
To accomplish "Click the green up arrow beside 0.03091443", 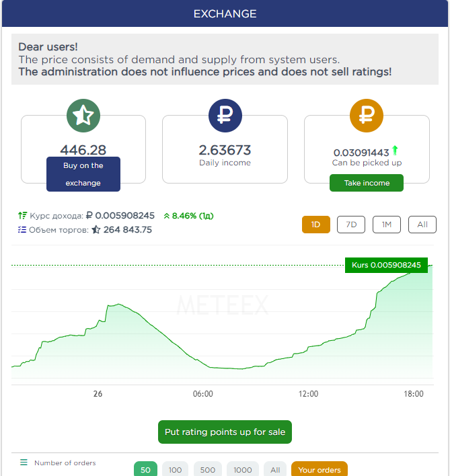I will point(395,151).
